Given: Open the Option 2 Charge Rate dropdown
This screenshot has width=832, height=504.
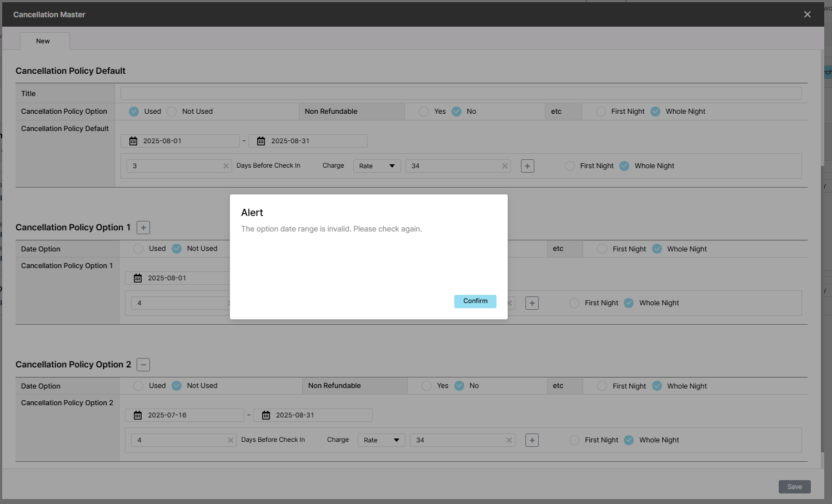Looking at the screenshot, I should pyautogui.click(x=382, y=440).
